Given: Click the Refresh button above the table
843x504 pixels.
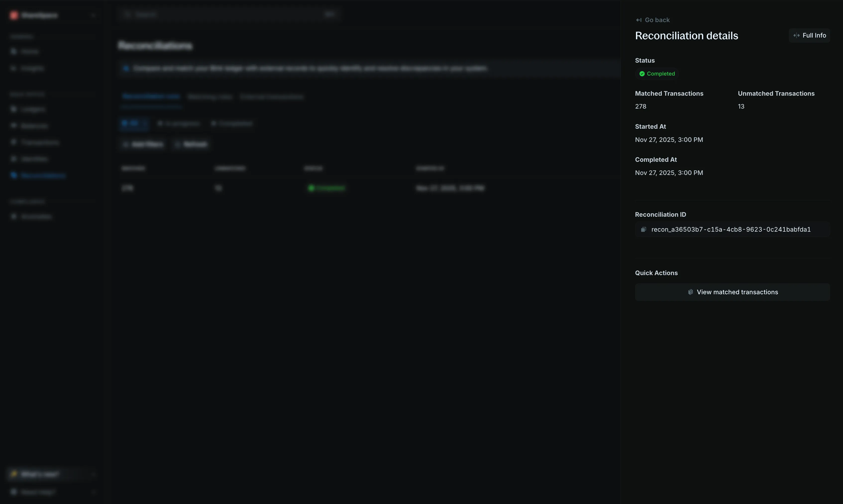Looking at the screenshot, I should click(191, 144).
